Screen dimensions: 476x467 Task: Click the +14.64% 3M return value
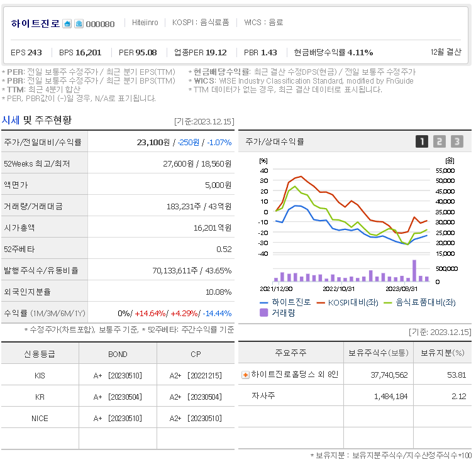click(x=150, y=314)
